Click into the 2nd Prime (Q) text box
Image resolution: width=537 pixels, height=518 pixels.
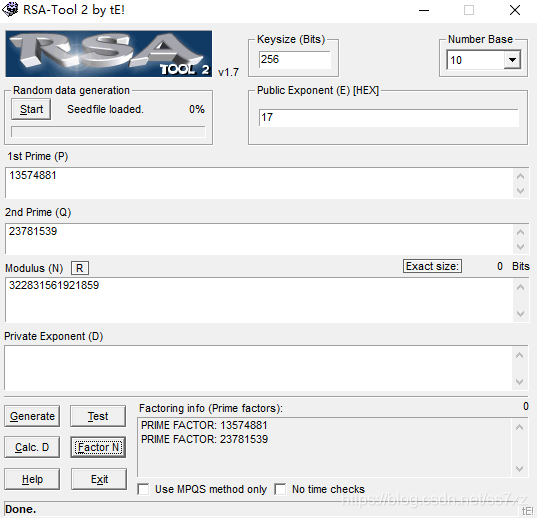(x=259, y=239)
